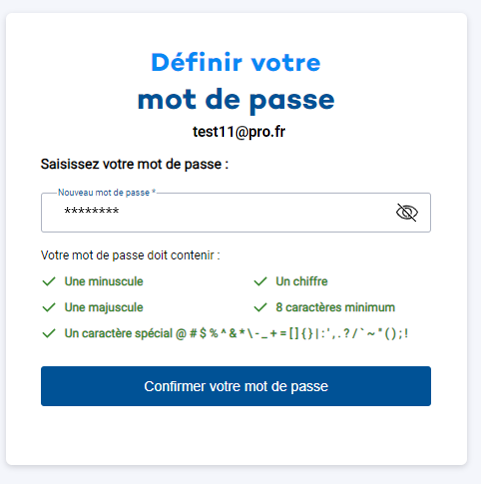This screenshot has height=484, width=481.
Task: Click the mot de passe title
Action: pos(236,100)
